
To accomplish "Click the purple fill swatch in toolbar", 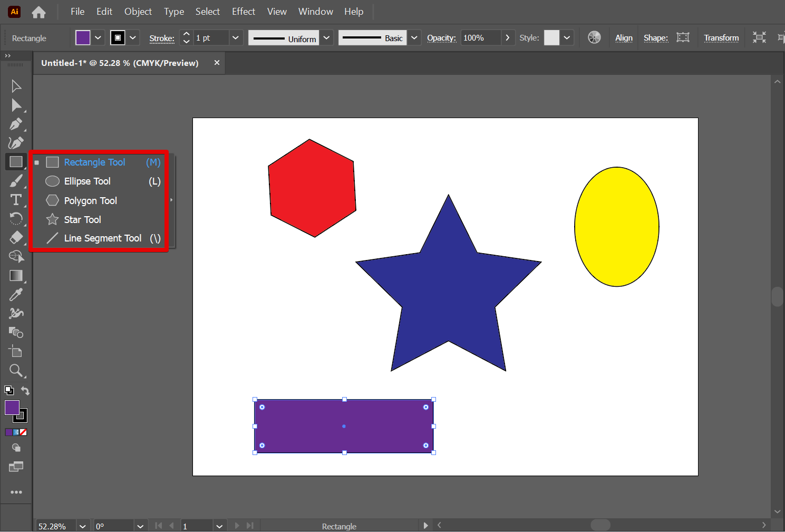I will click(x=12, y=407).
